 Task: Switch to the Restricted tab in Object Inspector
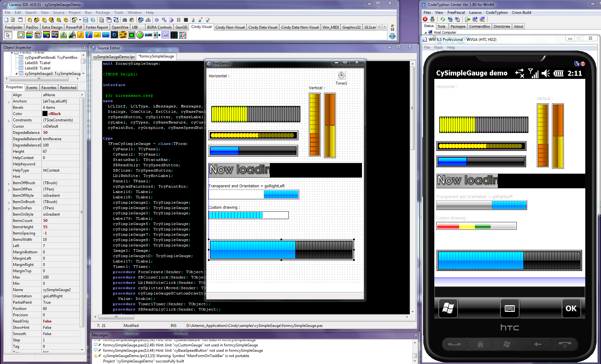coord(68,88)
